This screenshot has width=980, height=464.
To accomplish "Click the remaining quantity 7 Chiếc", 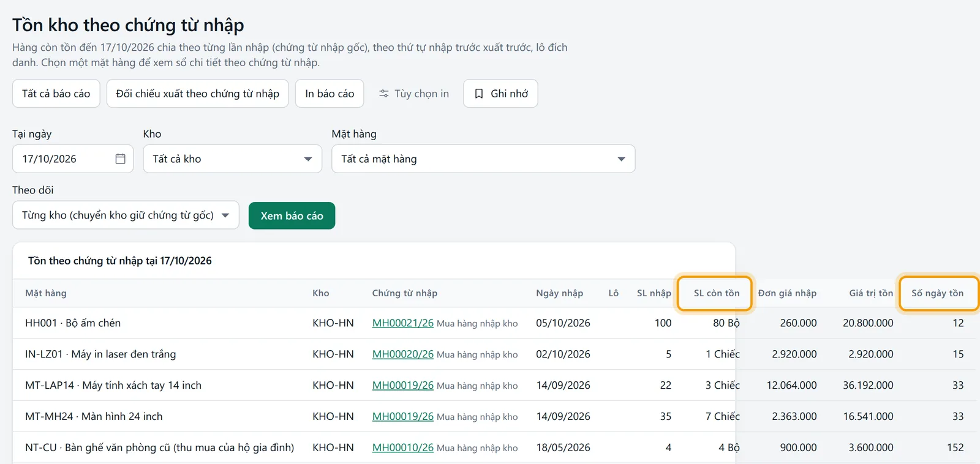I will 723,416.
